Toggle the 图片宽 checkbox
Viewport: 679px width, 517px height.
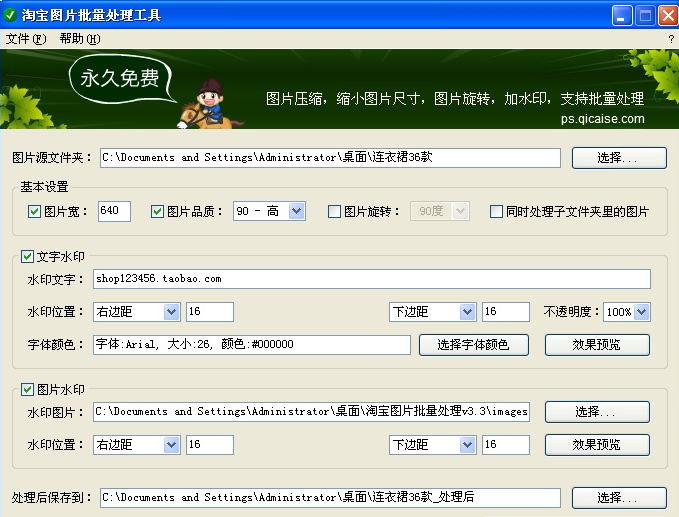pos(34,212)
